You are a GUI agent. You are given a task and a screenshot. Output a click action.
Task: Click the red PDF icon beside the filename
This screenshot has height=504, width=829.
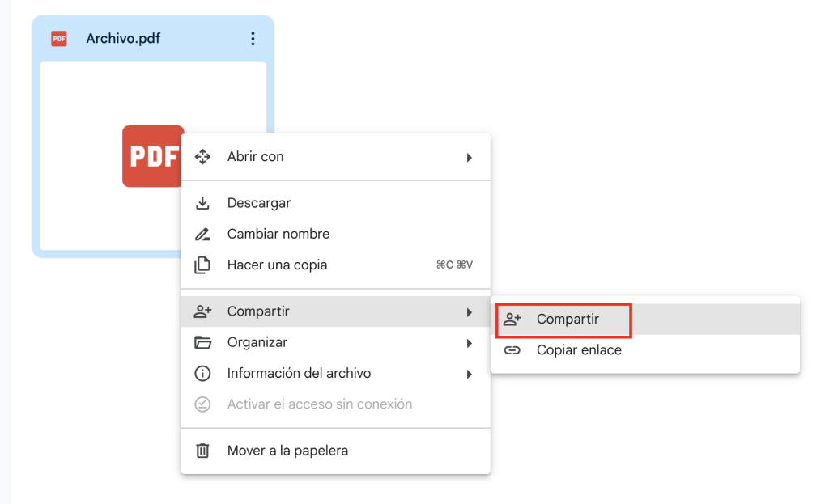click(59, 39)
